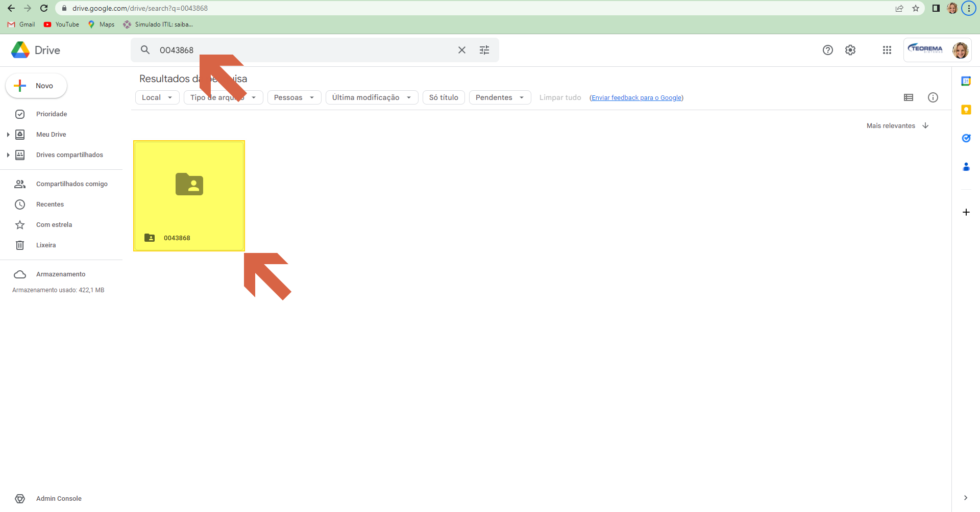Open Contacts side panel
This screenshot has height=512, width=980.
click(x=966, y=167)
